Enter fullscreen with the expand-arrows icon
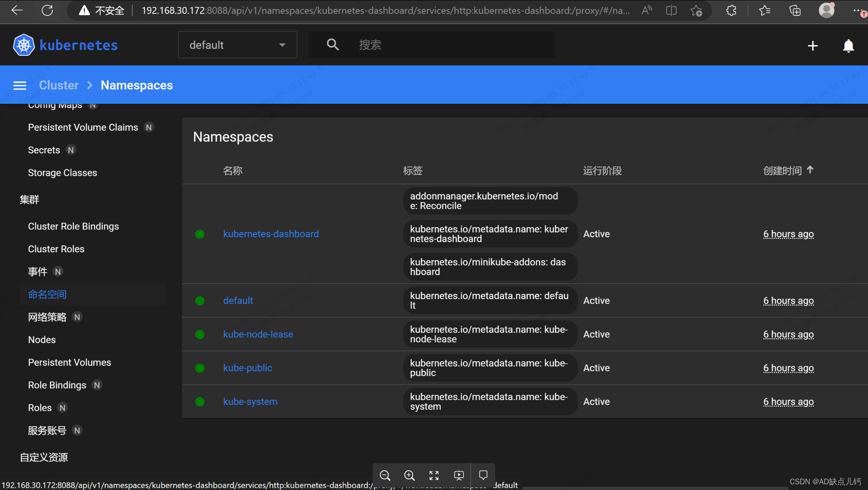The width and height of the screenshot is (868, 490). pos(433,475)
